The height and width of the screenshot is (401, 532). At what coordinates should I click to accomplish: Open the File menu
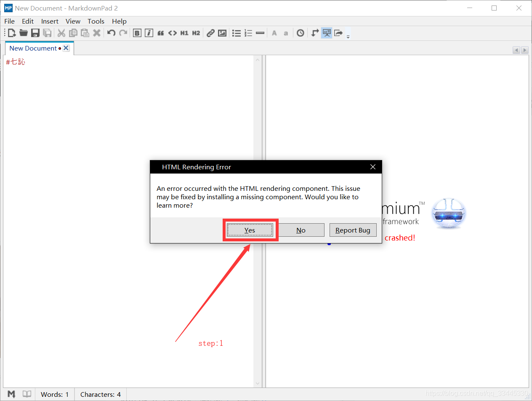[x=9, y=21]
